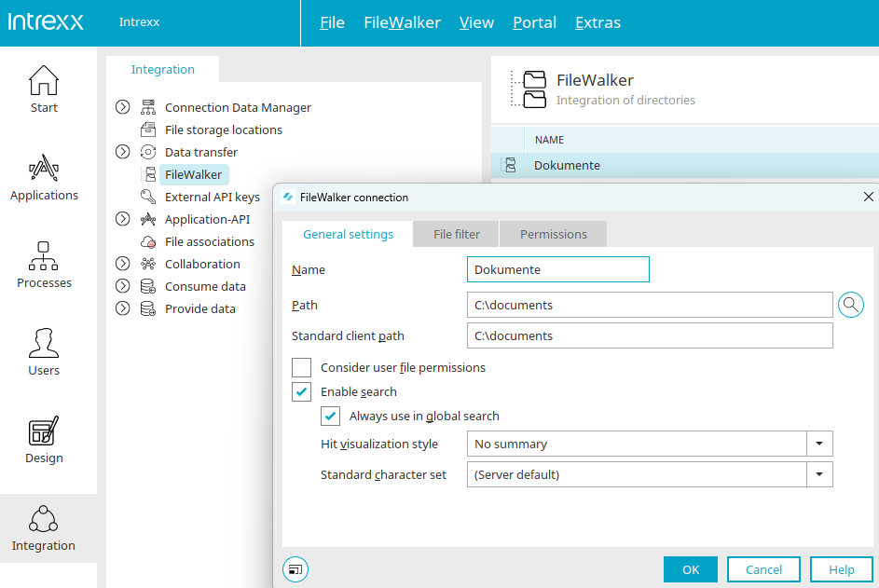The width and height of the screenshot is (879, 588).
Task: Go to the Processes module
Action: [x=44, y=265]
